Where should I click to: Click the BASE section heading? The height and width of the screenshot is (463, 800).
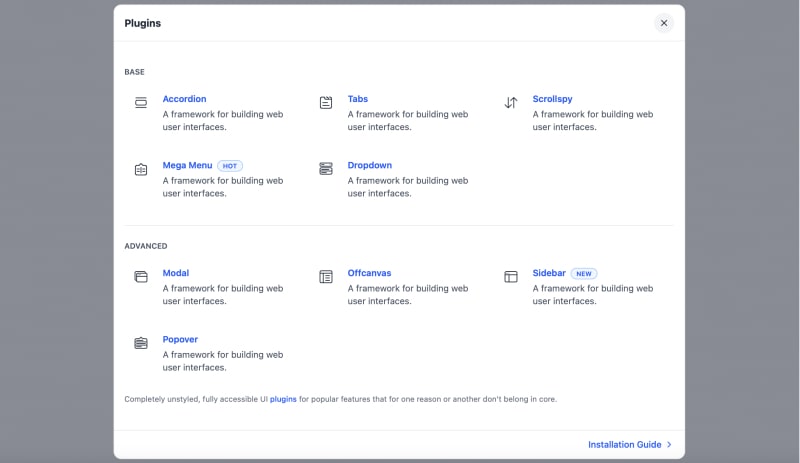click(x=134, y=72)
